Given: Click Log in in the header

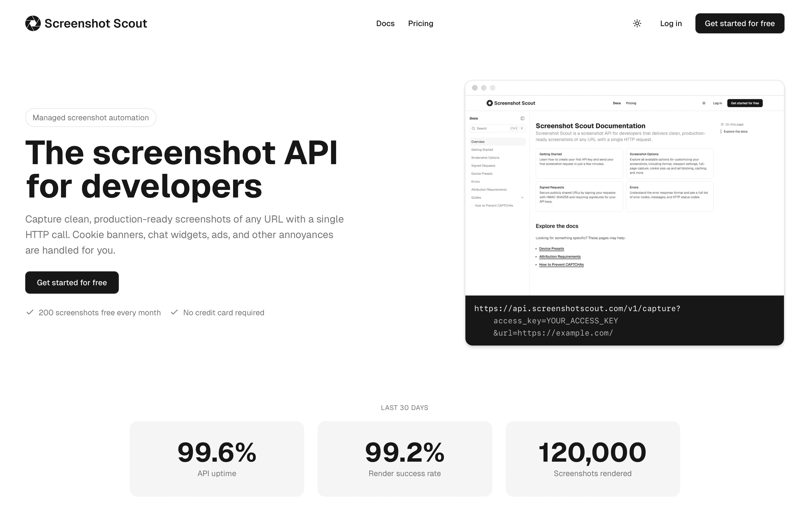Looking at the screenshot, I should (x=671, y=23).
